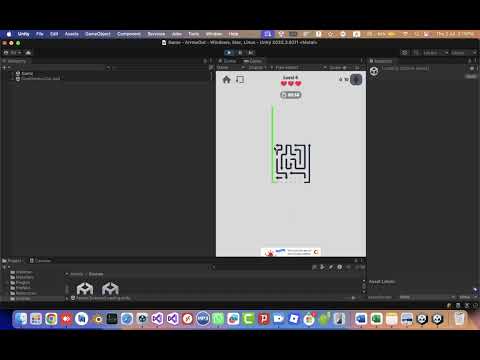Open the Unity cloud icon in toolbar
This screenshot has width=480, height=360.
[x=28, y=53]
